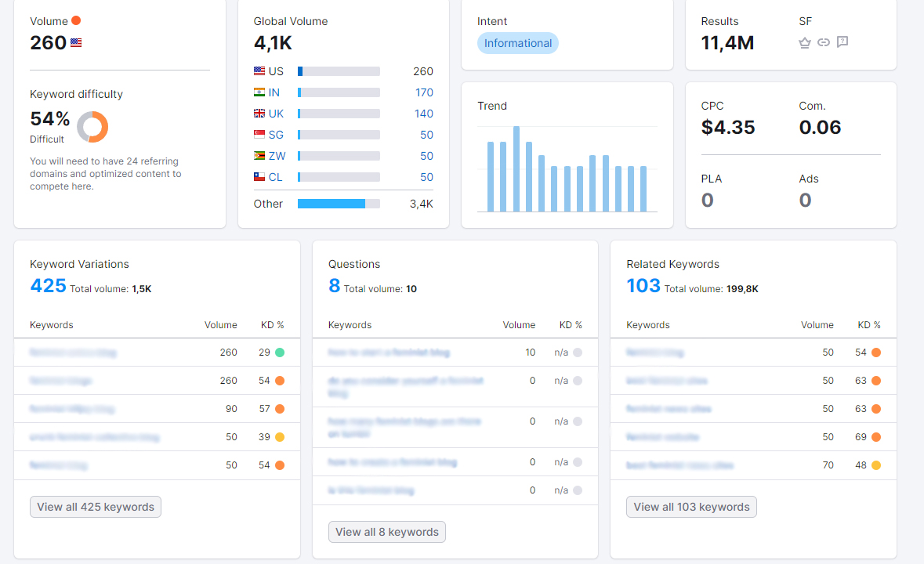Click the yellow KD dot for 39
The image size is (924, 564).
(280, 437)
